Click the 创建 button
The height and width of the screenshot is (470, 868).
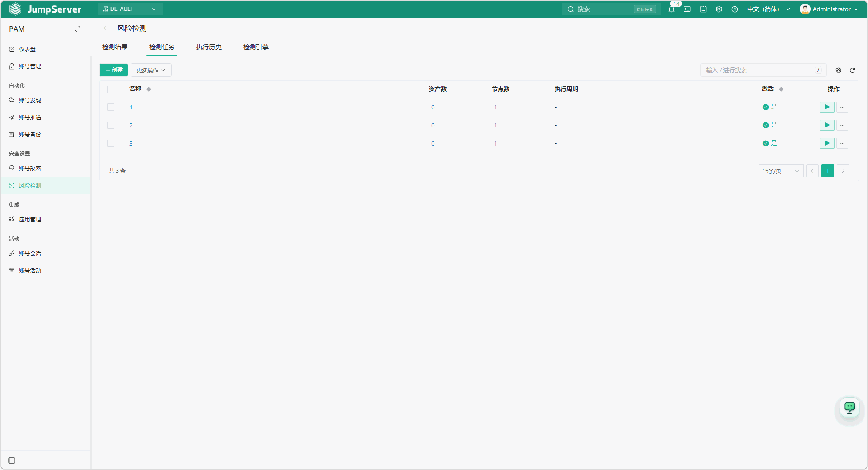(x=114, y=70)
